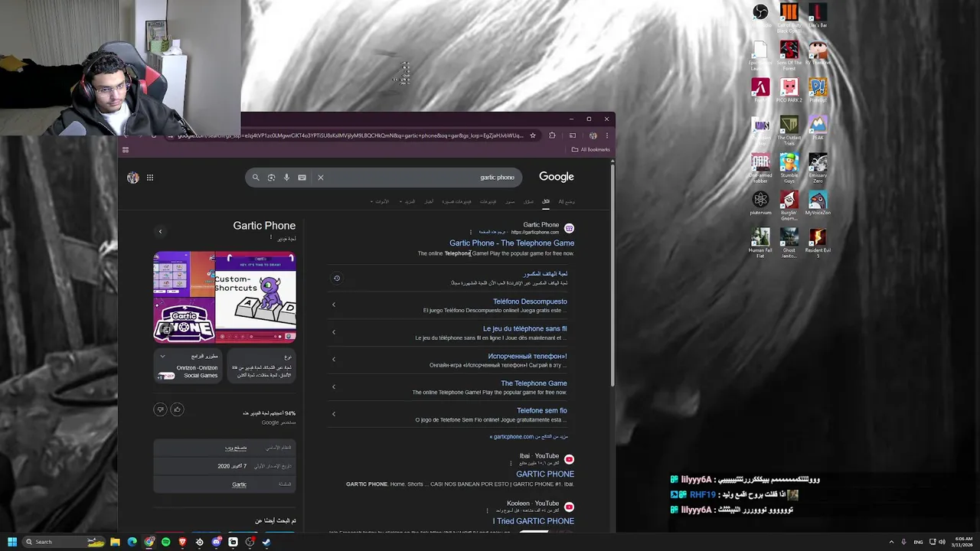Open the Google apps grid

click(x=150, y=178)
